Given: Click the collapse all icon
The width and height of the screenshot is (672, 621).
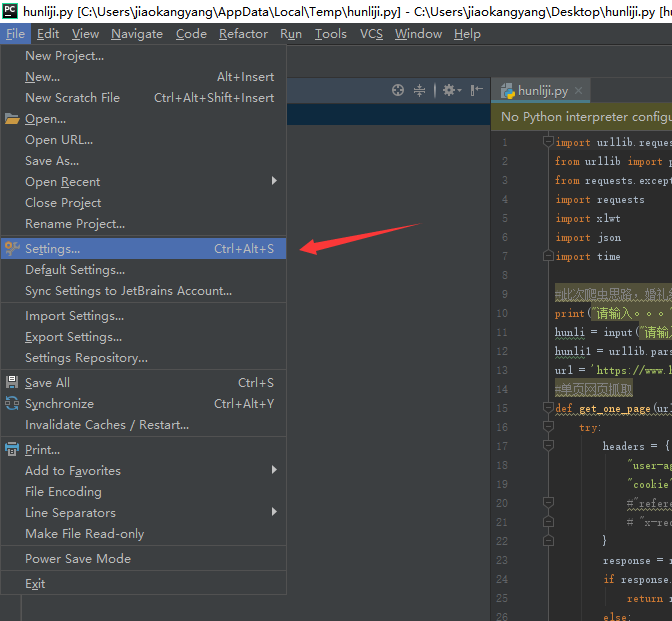Looking at the screenshot, I should click(419, 90).
